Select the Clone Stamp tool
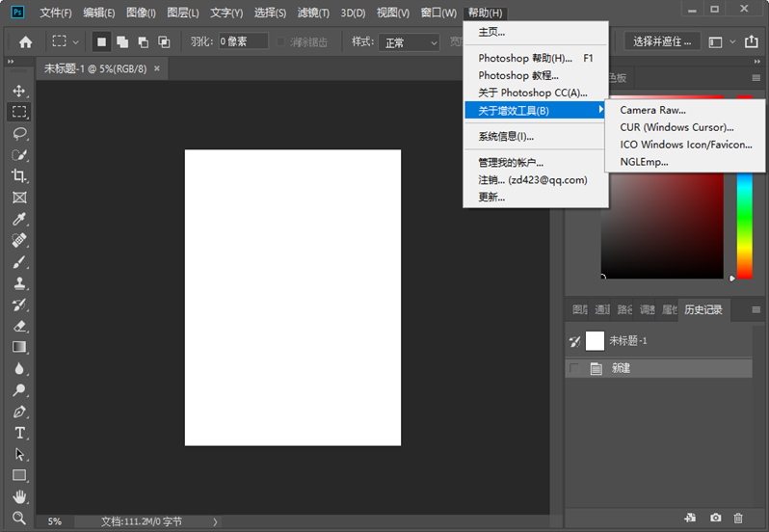769x532 pixels. point(19,283)
